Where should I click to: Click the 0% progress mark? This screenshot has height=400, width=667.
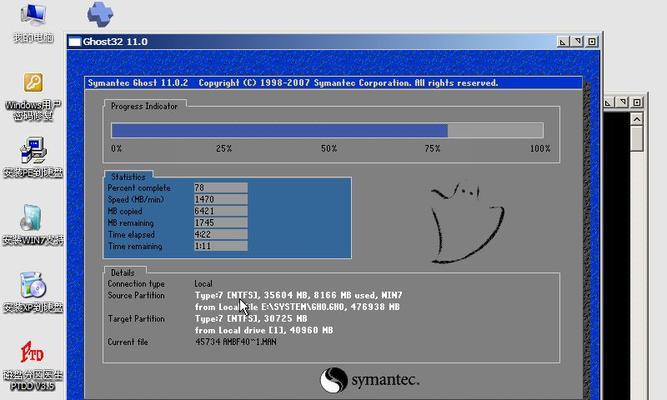point(116,149)
